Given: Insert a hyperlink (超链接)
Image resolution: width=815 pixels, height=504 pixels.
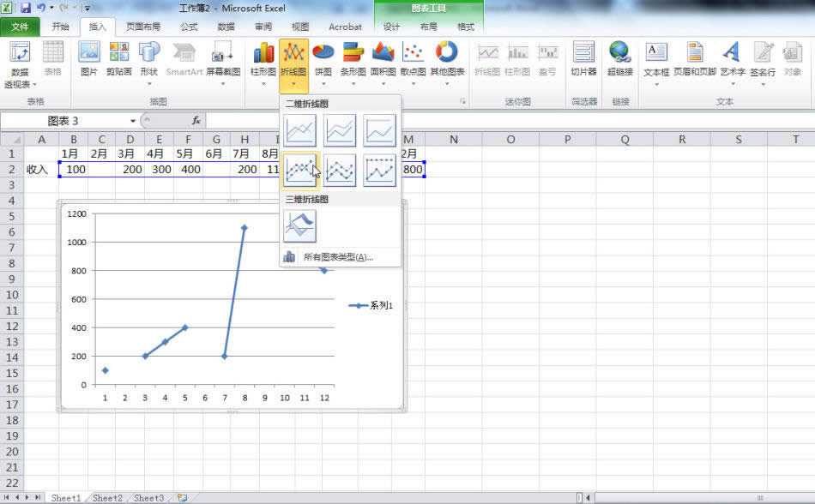Looking at the screenshot, I should [619, 60].
